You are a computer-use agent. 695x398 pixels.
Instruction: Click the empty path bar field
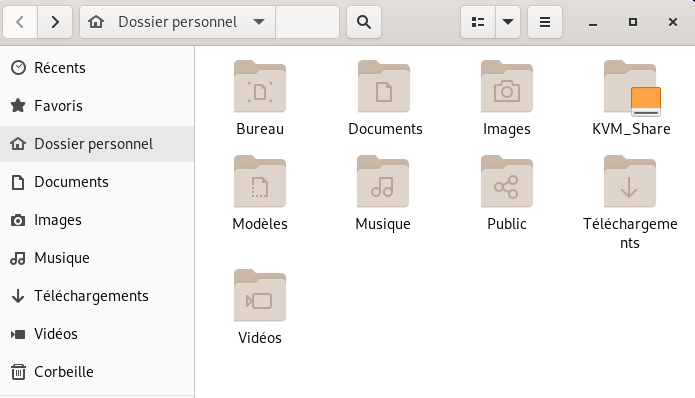(307, 22)
